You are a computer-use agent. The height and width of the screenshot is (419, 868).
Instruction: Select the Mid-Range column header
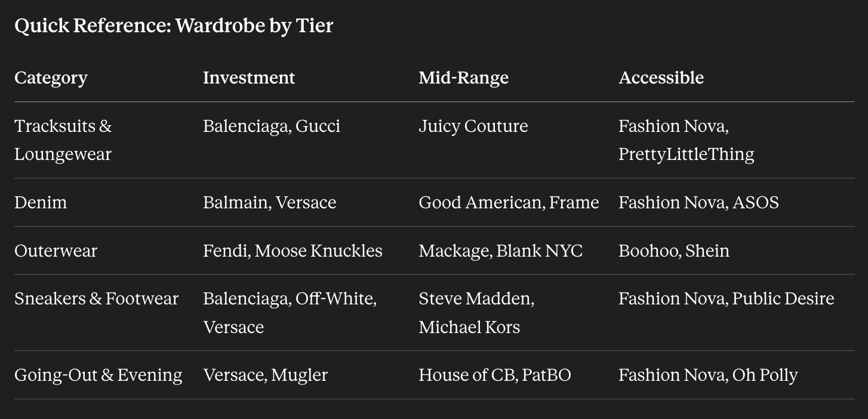[x=464, y=78]
